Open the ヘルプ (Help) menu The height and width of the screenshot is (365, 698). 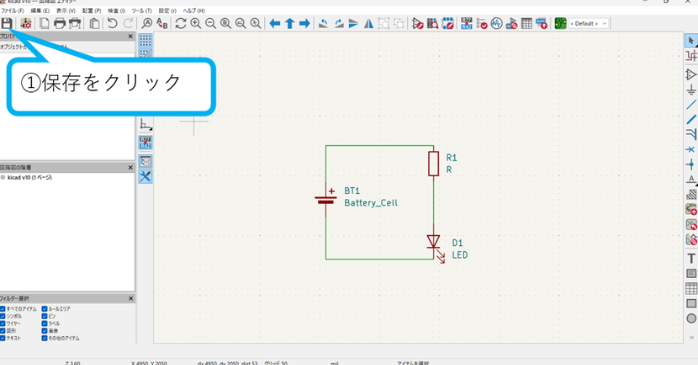click(194, 10)
